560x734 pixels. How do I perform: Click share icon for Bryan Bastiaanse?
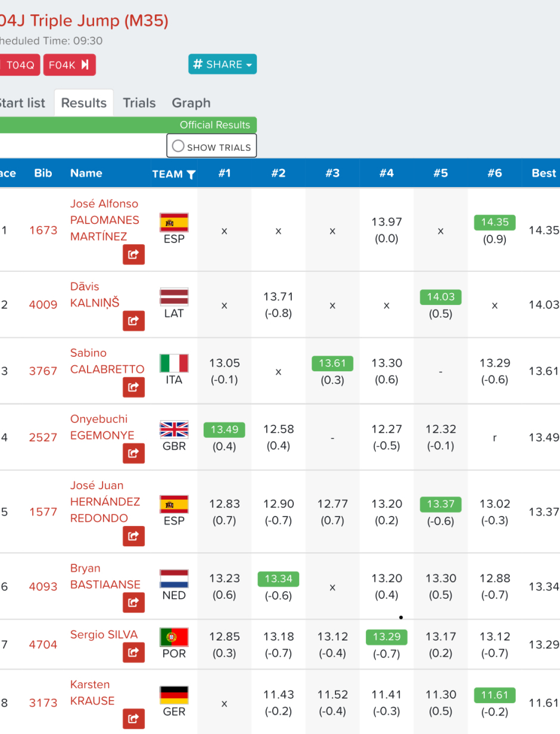point(133,602)
